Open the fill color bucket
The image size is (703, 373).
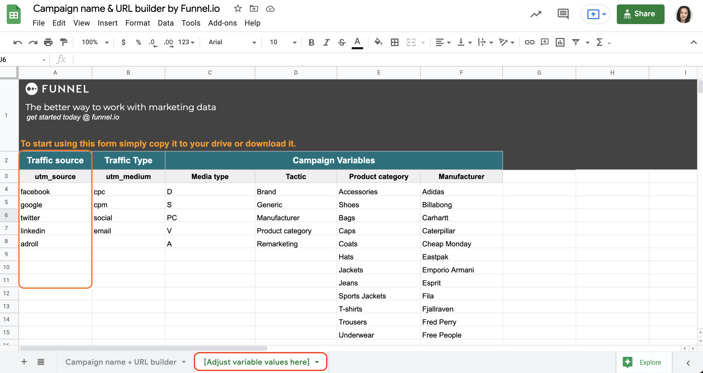click(378, 42)
